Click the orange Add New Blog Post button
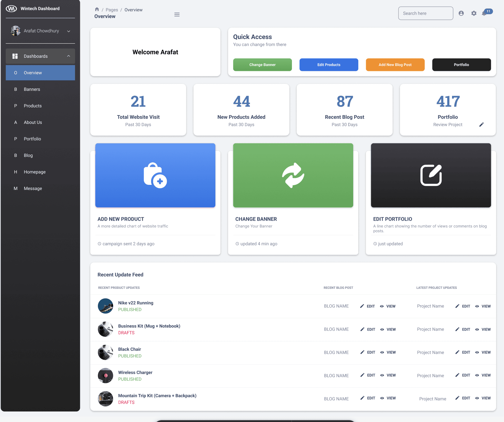The height and width of the screenshot is (422, 504). (x=395, y=65)
